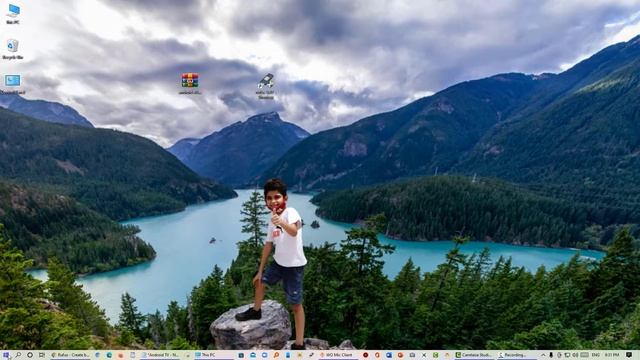Open the Recycle Bin desktop icon
Screen dimensions: 640x360
tap(13, 49)
